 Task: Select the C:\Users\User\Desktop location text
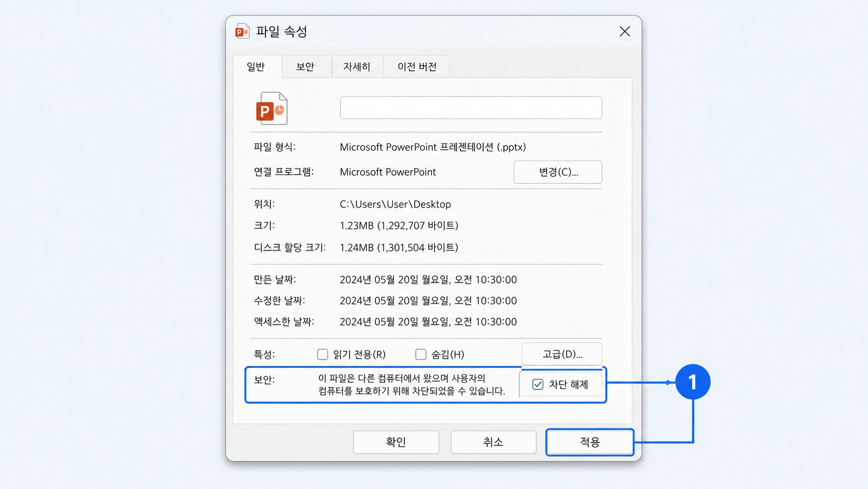pos(395,204)
